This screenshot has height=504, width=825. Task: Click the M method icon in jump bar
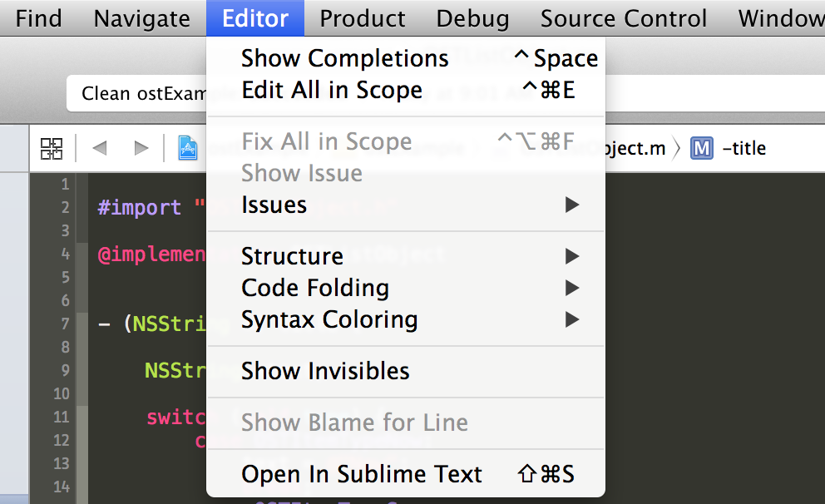click(x=701, y=148)
